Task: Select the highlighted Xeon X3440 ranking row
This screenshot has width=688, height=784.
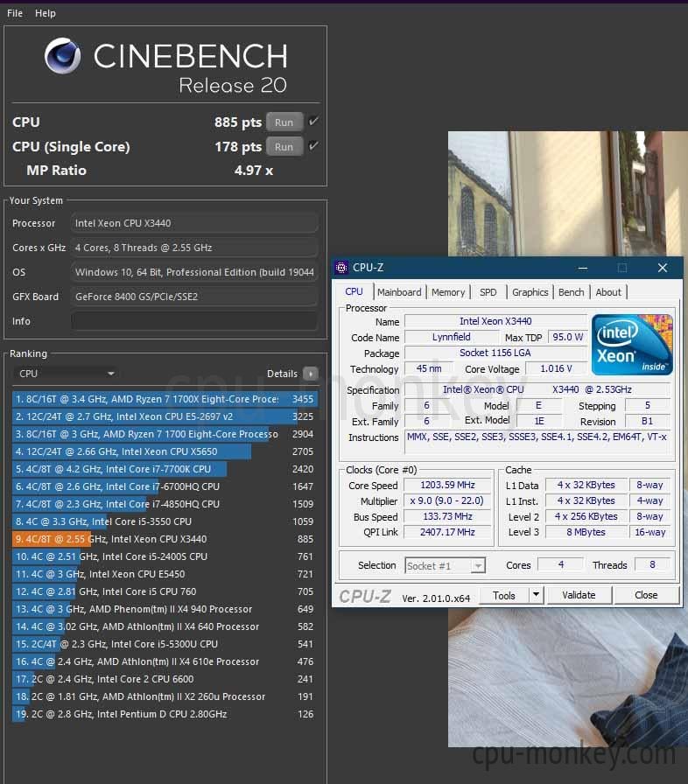Action: [165, 539]
